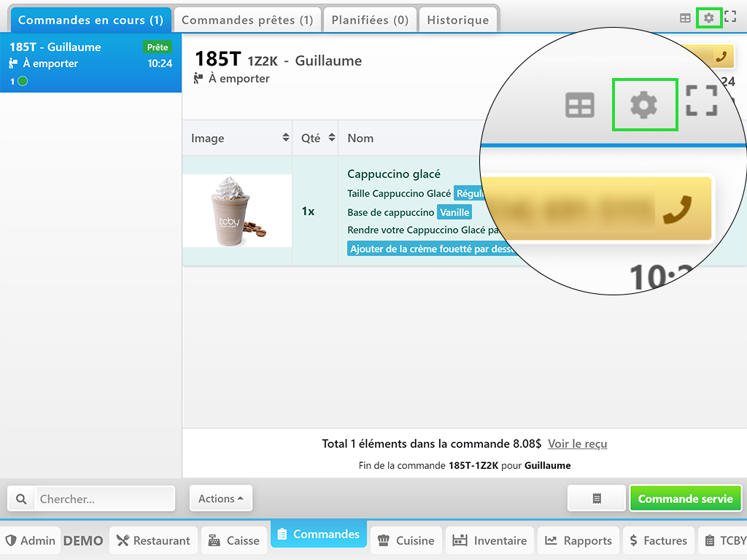Open the Inventaire module
The width and height of the screenshot is (747, 560).
[x=490, y=540]
